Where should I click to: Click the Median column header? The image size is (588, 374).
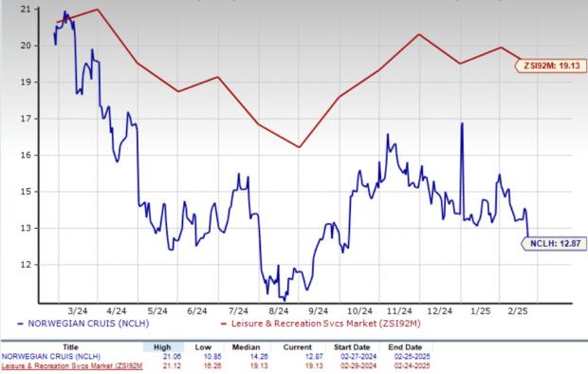(x=246, y=347)
